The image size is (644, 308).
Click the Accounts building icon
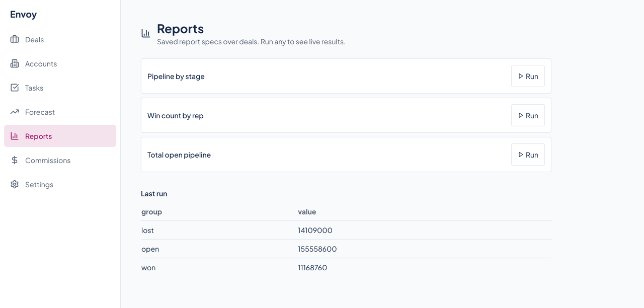coord(15,63)
